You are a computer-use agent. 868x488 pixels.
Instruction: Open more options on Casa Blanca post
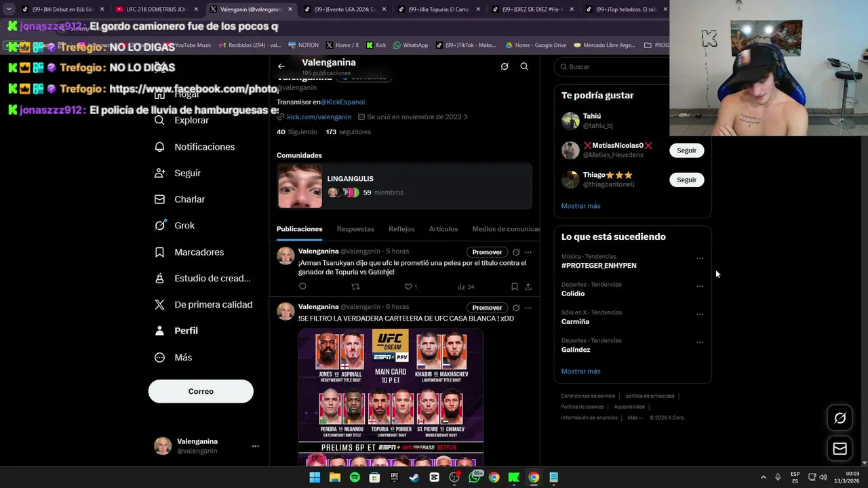pos(528,308)
